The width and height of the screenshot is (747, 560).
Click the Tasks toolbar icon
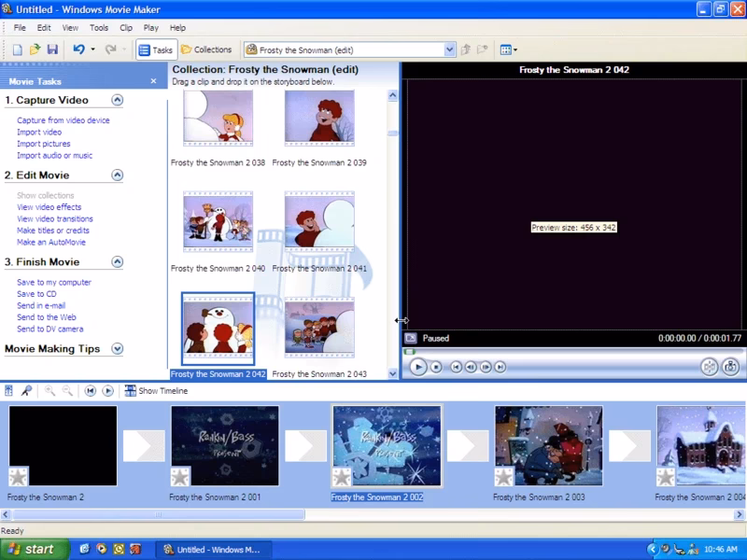coord(156,49)
